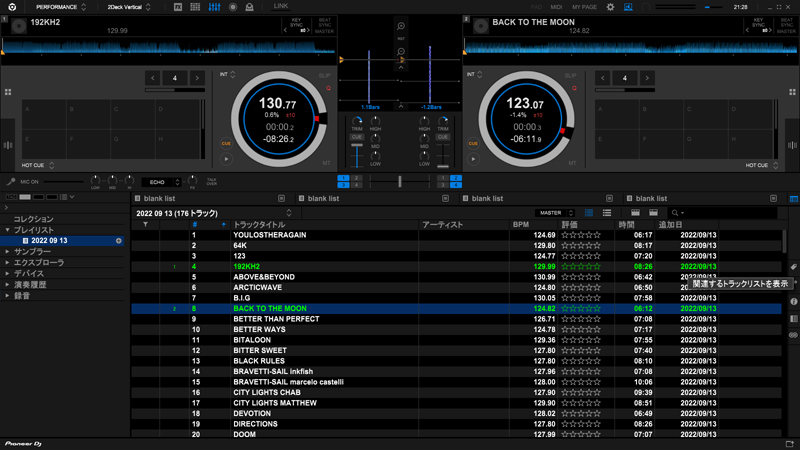800x450 pixels.
Task: Click the LINK button in top bar
Action: tap(281, 7)
